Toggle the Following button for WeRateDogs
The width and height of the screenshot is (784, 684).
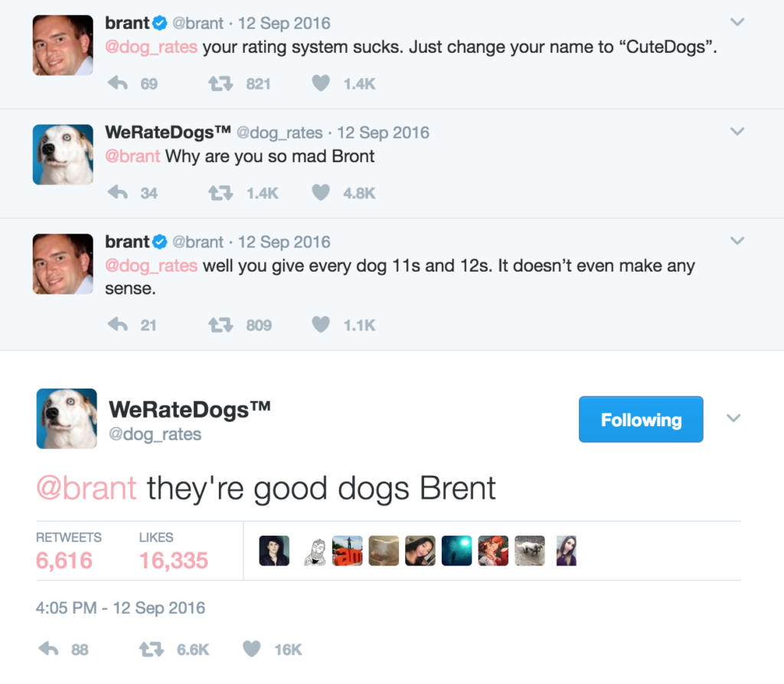(x=641, y=419)
